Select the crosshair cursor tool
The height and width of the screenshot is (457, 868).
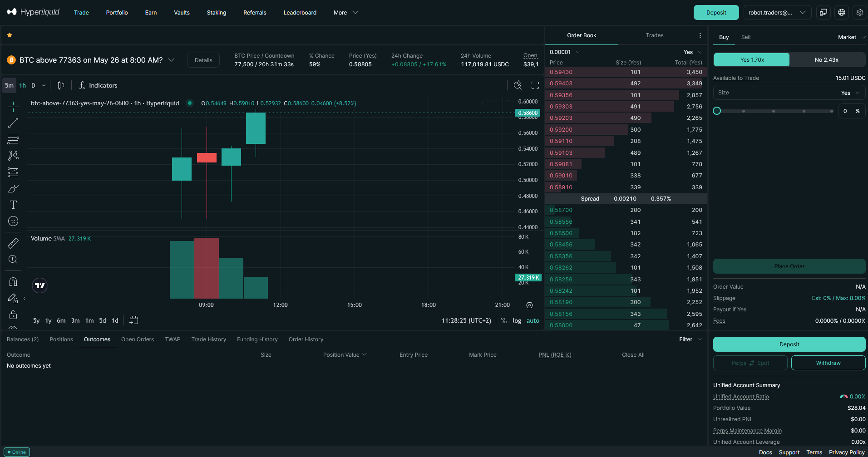coord(13,107)
